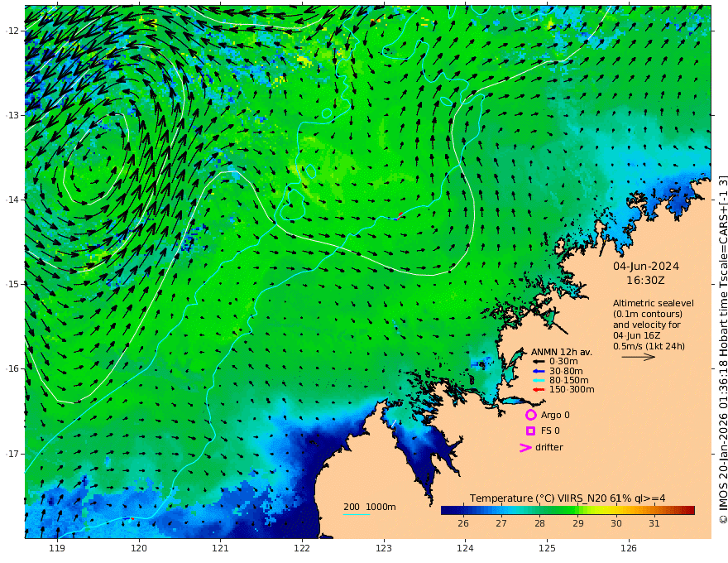Click the longitude 119 axis label
Screen dimensions: 728x563
coord(57,549)
